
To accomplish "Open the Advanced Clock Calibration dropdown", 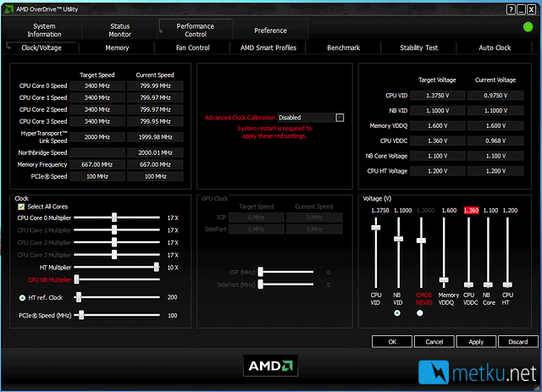I will 340,118.
